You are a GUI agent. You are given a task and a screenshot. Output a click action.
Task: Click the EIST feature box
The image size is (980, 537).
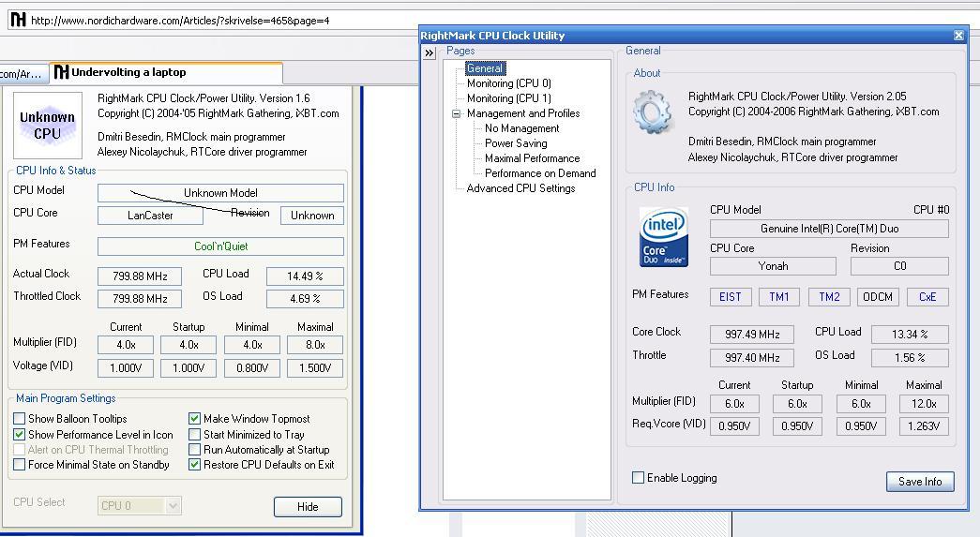tap(730, 297)
